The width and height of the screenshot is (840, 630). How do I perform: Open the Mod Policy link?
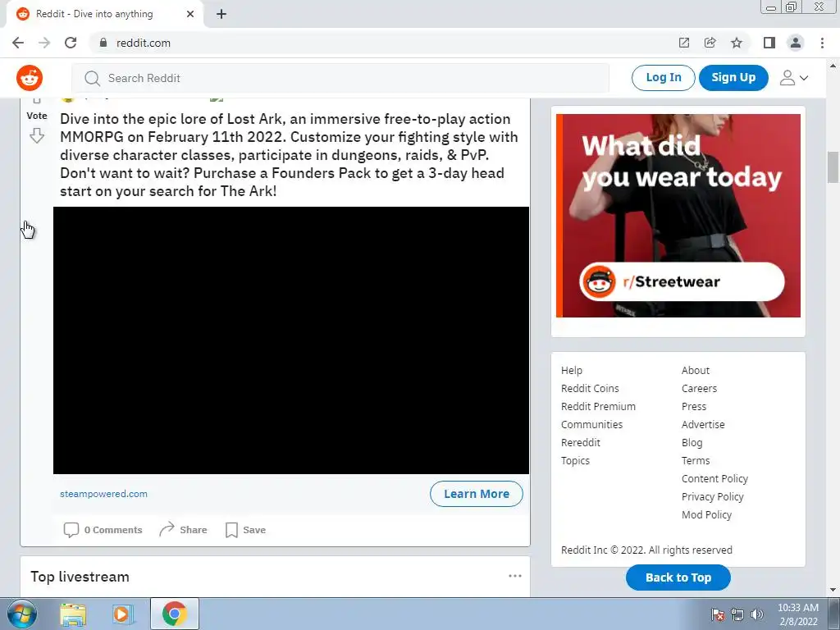(706, 515)
